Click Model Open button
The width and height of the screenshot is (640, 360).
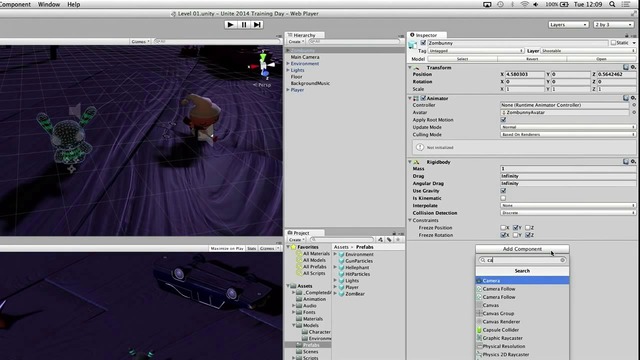601,59
